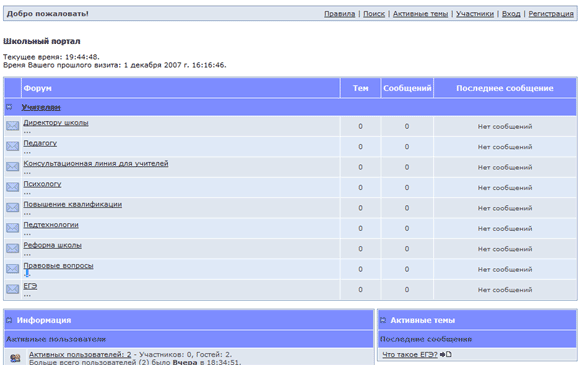Open Участники in top navigation

[x=475, y=14]
